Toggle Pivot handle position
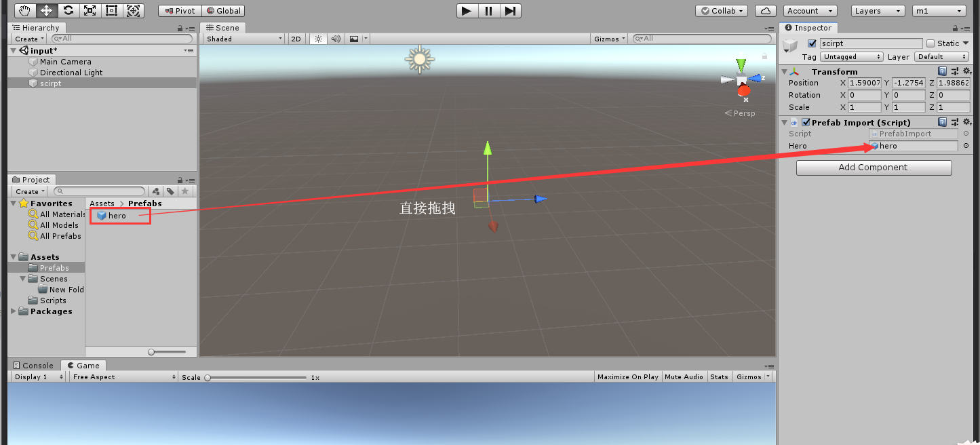Screen dimensions: 980x445 [x=180, y=11]
